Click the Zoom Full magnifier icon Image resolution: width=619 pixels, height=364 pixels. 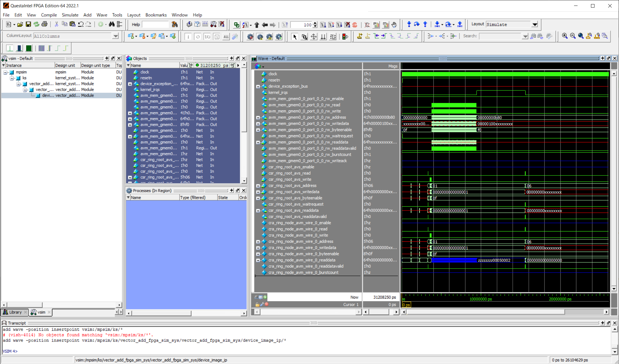coord(580,36)
